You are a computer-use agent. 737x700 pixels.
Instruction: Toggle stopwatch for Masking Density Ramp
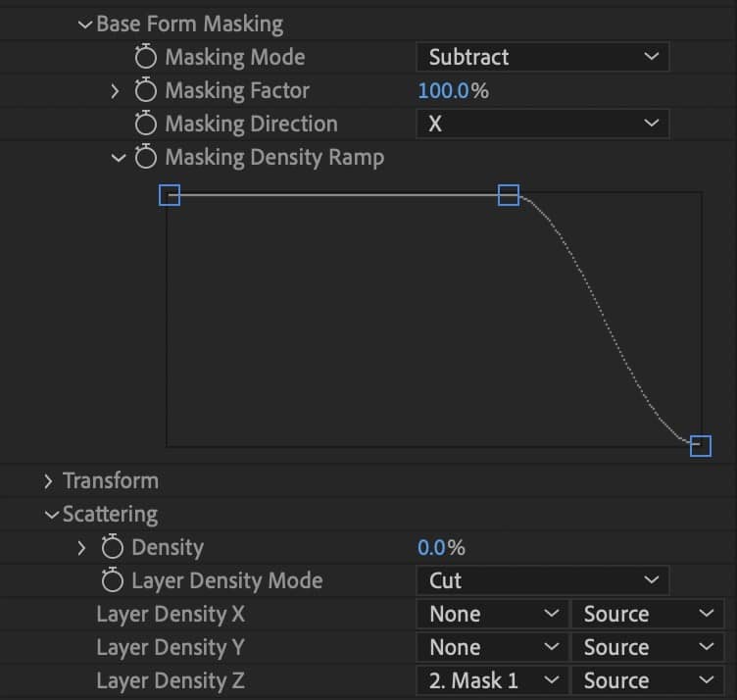(x=145, y=158)
